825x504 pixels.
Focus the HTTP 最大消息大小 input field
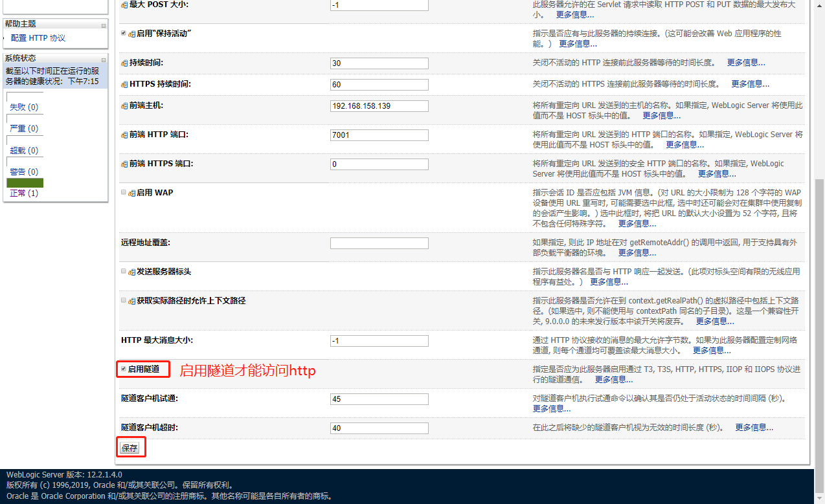(x=379, y=341)
